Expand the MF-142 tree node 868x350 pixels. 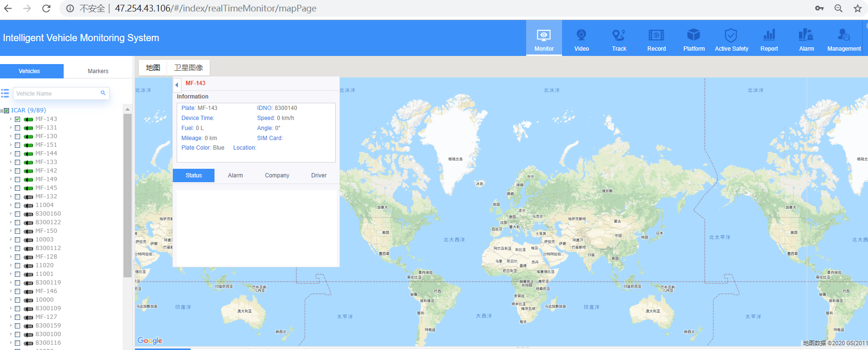tap(11, 171)
